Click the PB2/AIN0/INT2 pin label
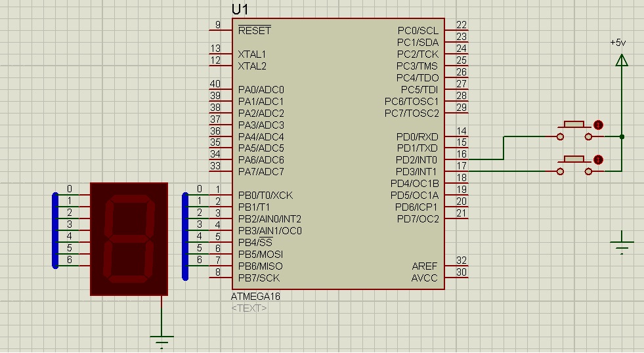644x353 pixels. (x=269, y=219)
